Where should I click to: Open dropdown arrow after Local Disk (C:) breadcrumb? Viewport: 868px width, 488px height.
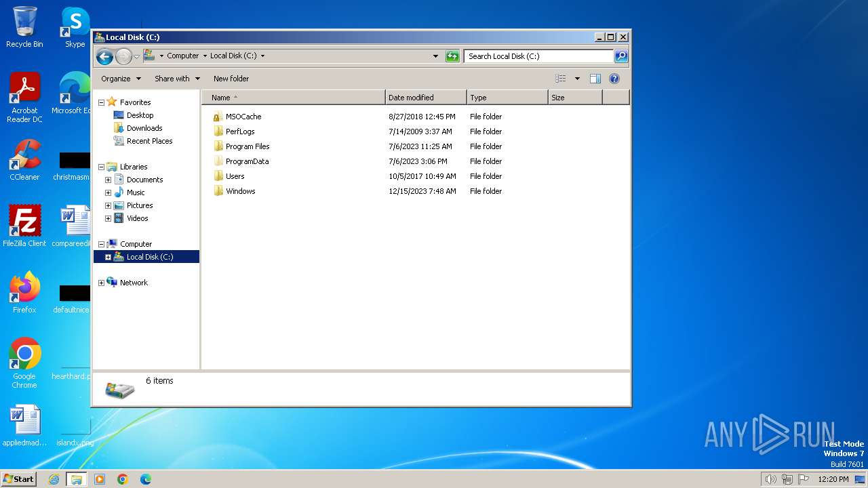point(262,56)
